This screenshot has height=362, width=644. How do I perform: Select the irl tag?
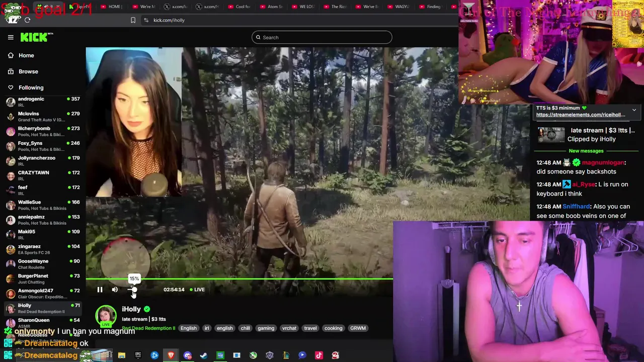point(206,328)
